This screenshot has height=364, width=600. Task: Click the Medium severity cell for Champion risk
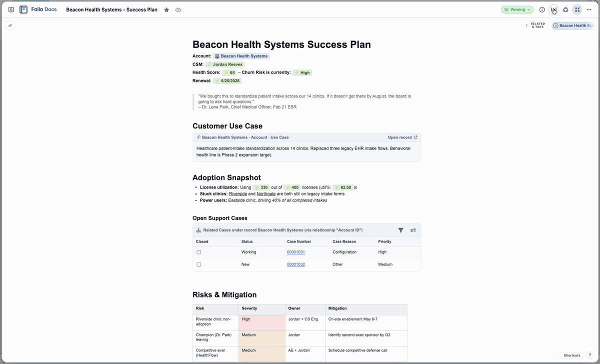[x=262, y=337]
